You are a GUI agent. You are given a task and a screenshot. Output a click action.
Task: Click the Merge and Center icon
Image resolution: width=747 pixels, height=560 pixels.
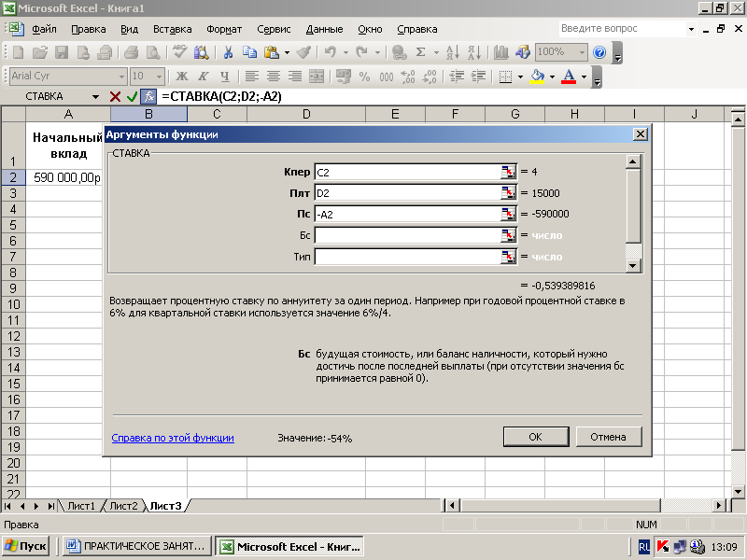pyautogui.click(x=317, y=77)
